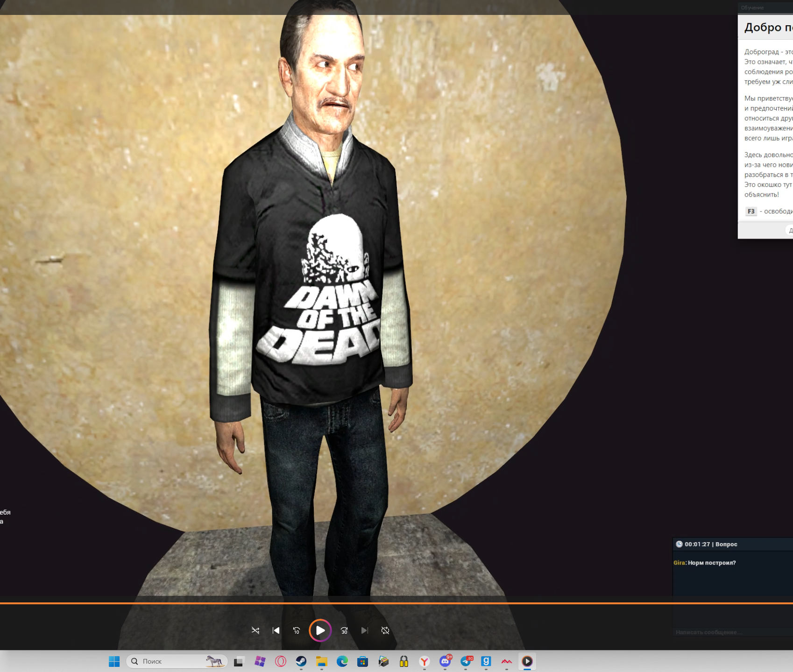Skip to previous track
793x672 pixels.
(x=276, y=630)
